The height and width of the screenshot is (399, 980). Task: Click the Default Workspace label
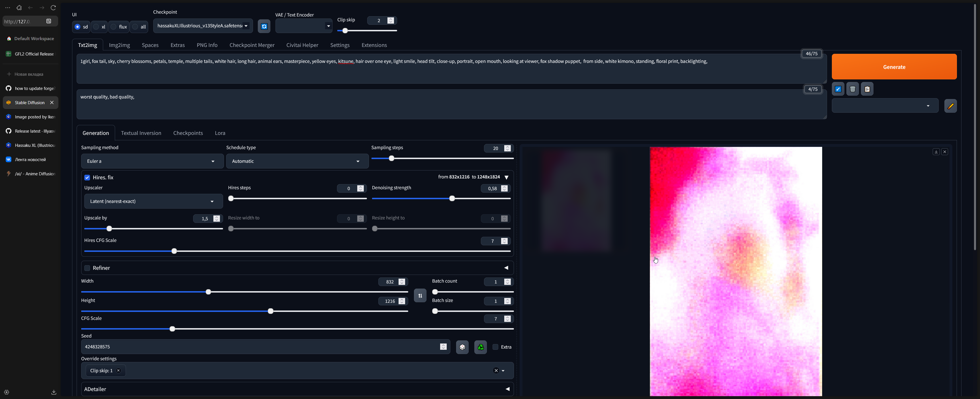click(x=34, y=39)
